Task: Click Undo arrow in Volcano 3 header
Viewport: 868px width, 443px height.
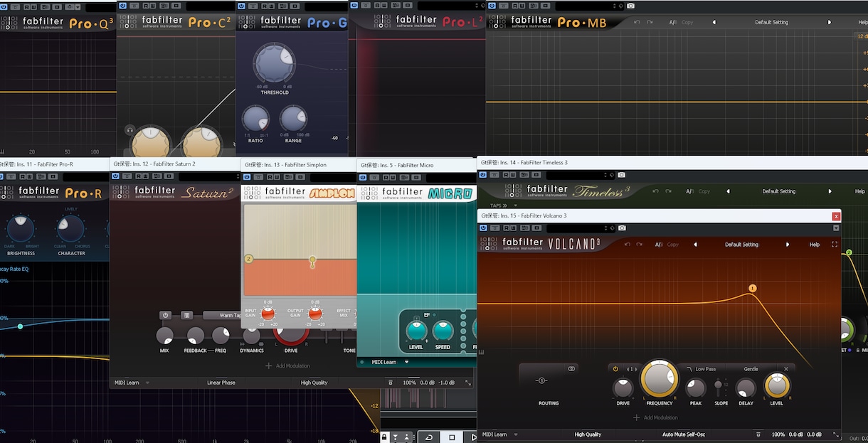Action: pos(627,245)
